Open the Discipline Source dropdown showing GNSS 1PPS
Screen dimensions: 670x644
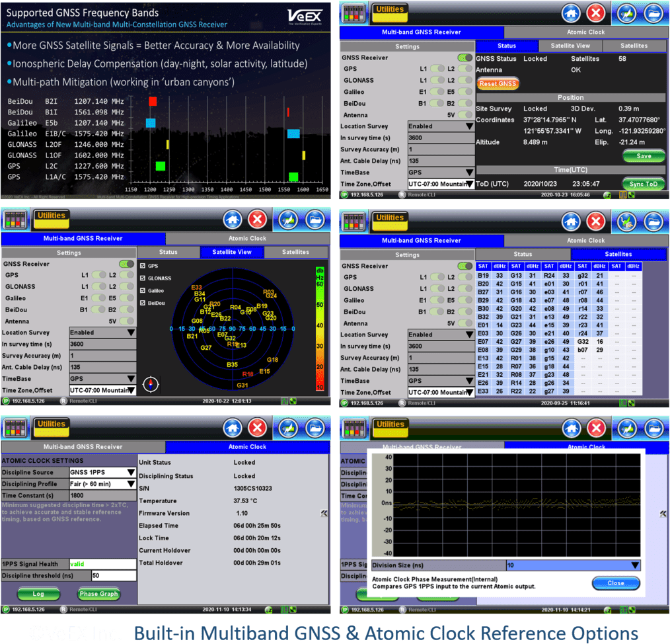click(x=102, y=473)
